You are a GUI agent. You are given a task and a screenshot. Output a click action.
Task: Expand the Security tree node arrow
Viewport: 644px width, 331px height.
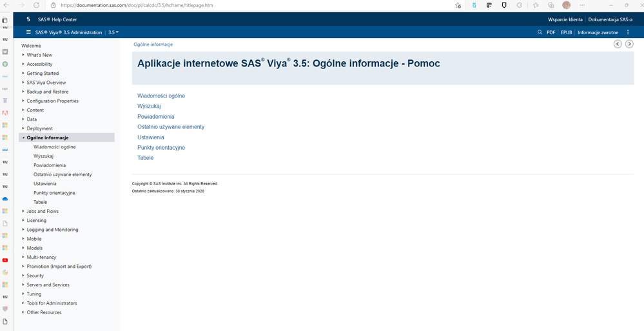[x=23, y=276]
